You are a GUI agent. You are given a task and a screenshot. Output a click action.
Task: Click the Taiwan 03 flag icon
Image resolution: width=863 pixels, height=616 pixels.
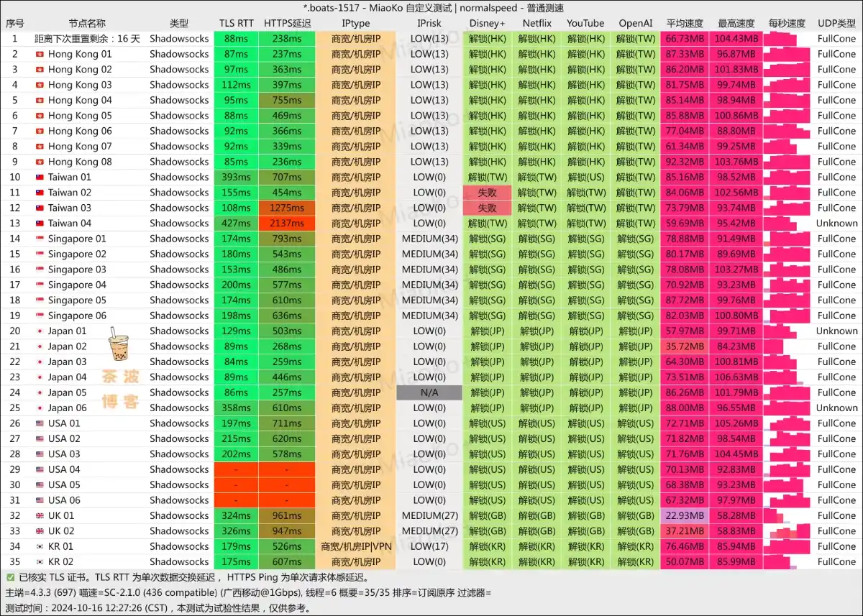point(40,208)
